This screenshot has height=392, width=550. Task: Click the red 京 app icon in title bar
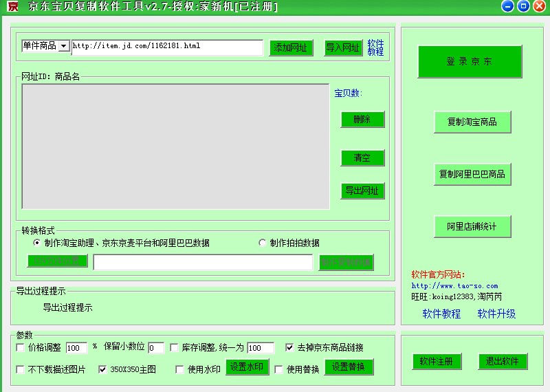(13, 6)
